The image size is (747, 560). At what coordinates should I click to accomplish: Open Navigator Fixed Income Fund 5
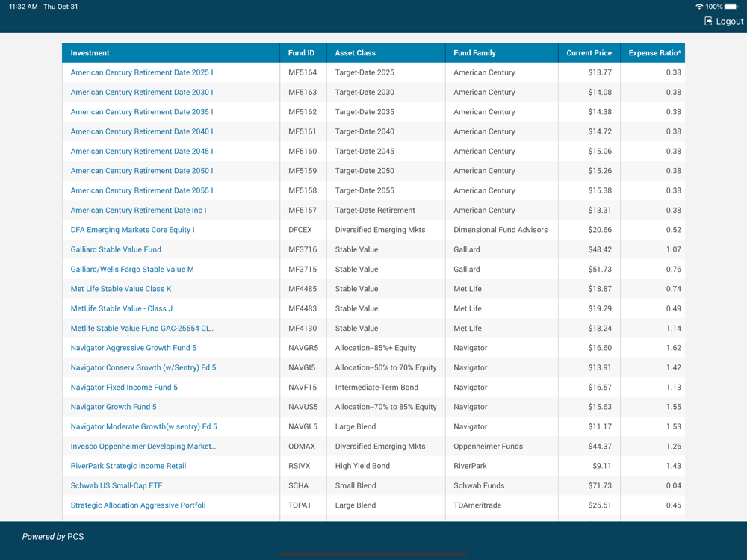click(x=124, y=388)
